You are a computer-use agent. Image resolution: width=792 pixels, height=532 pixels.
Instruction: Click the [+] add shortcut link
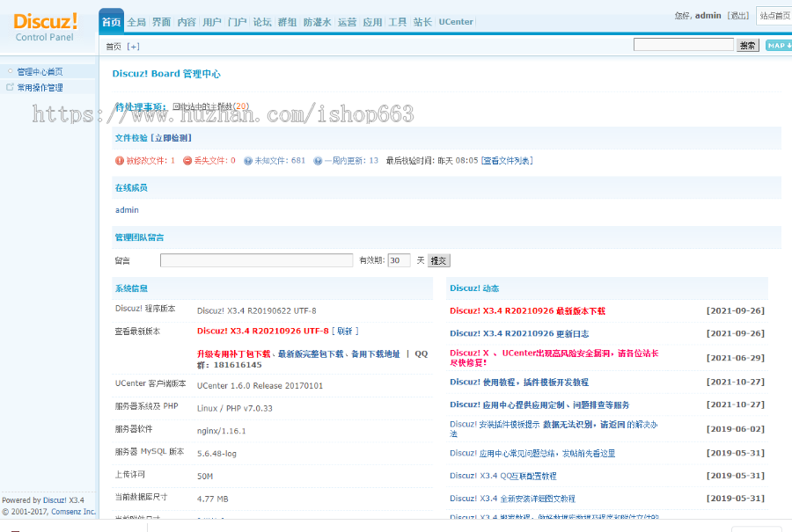pyautogui.click(x=134, y=47)
